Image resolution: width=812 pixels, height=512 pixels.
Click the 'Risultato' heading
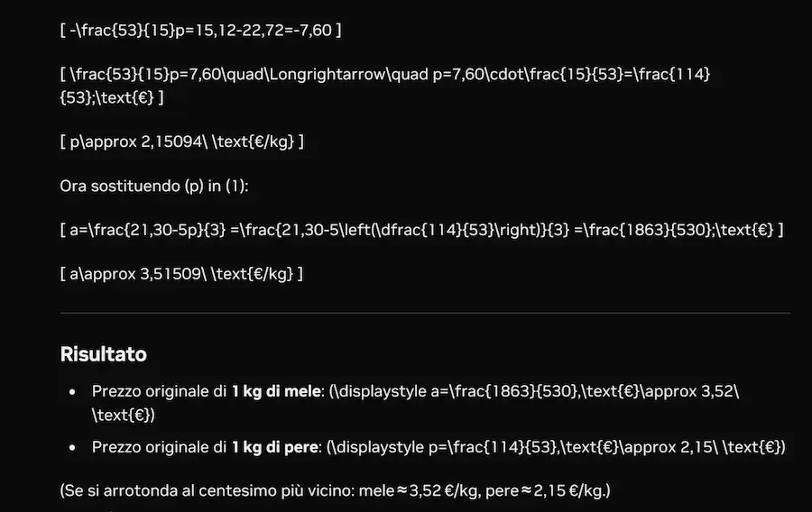pos(103,354)
